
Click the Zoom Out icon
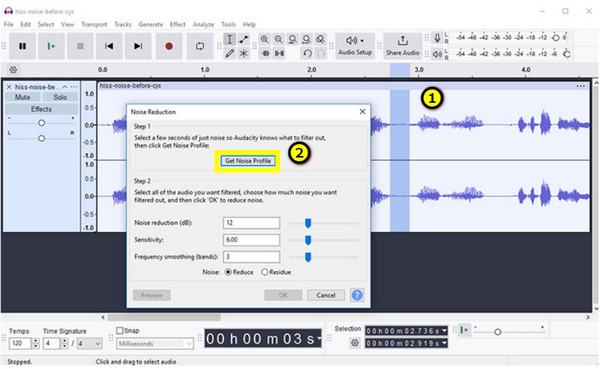tap(279, 39)
